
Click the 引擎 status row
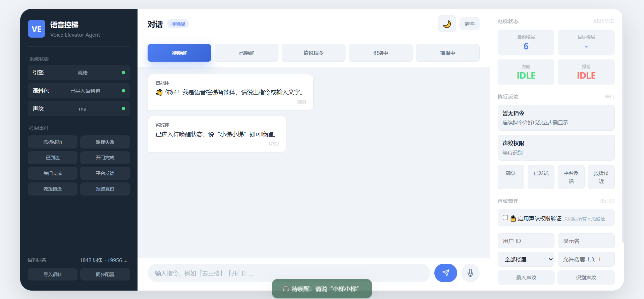79,73
